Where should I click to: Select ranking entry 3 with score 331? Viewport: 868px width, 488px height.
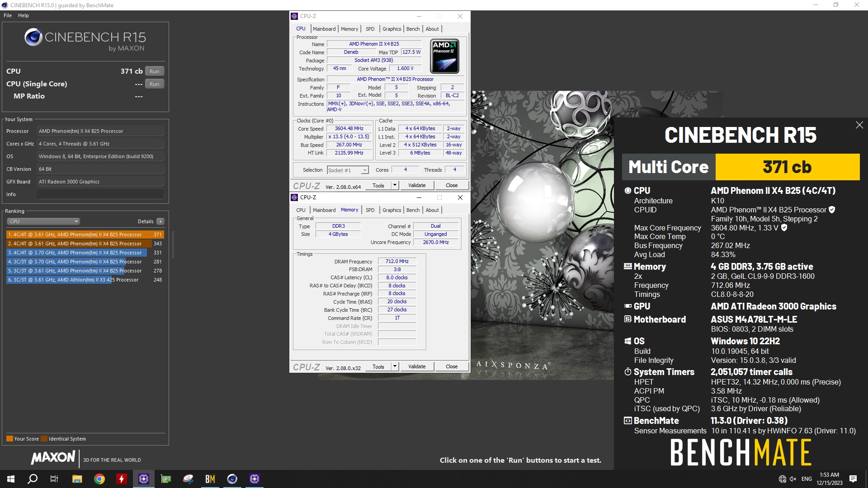pos(85,253)
